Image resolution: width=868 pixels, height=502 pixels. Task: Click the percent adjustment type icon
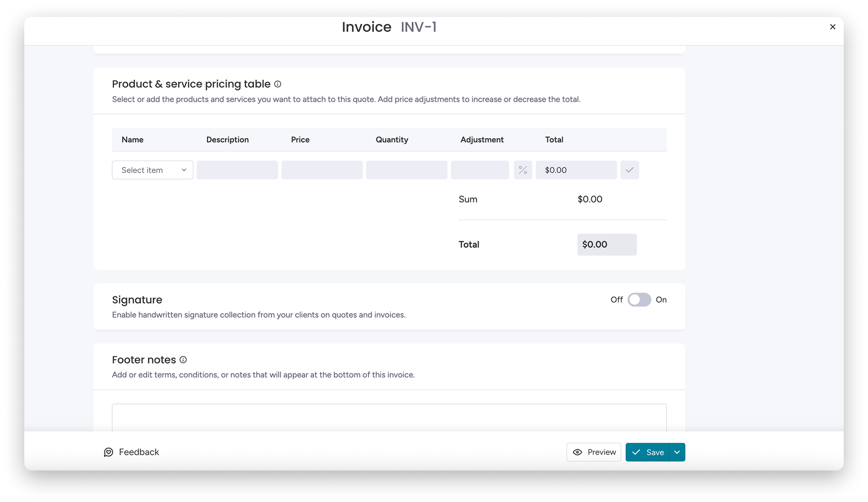coord(523,170)
